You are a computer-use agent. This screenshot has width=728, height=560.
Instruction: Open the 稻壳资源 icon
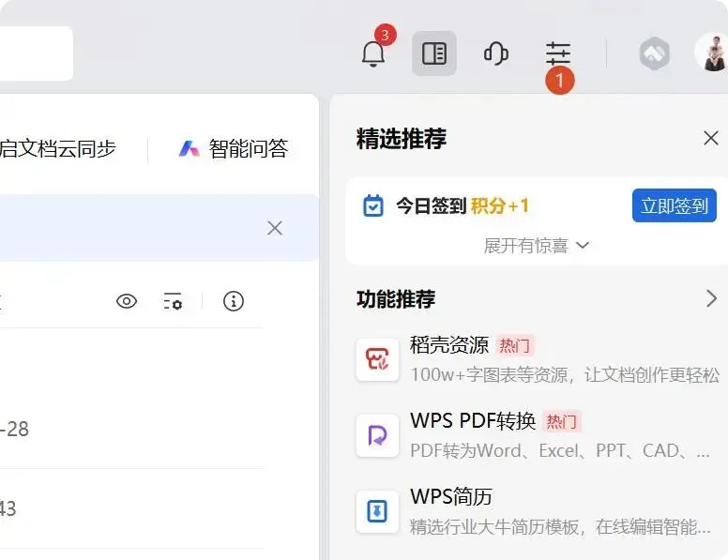pyautogui.click(x=377, y=360)
